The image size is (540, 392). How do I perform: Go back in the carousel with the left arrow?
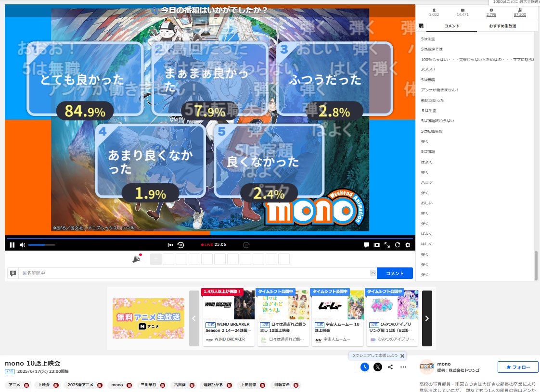[x=194, y=318]
